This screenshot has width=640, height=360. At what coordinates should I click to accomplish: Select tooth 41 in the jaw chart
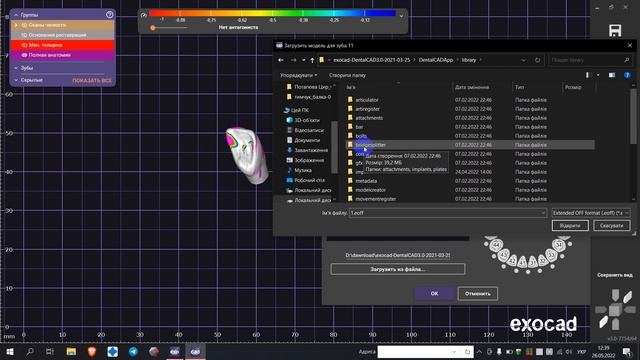(523, 262)
